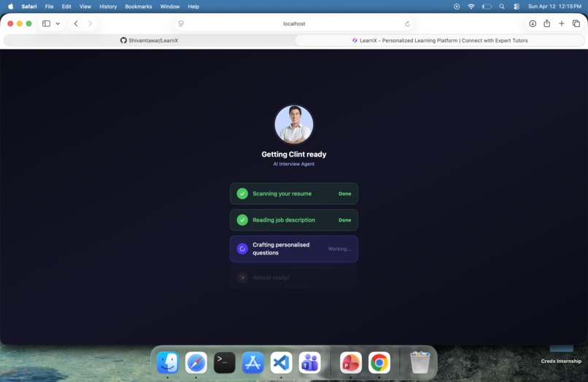Click the AI Interview Agent label
The height and width of the screenshot is (382, 588).
click(294, 164)
